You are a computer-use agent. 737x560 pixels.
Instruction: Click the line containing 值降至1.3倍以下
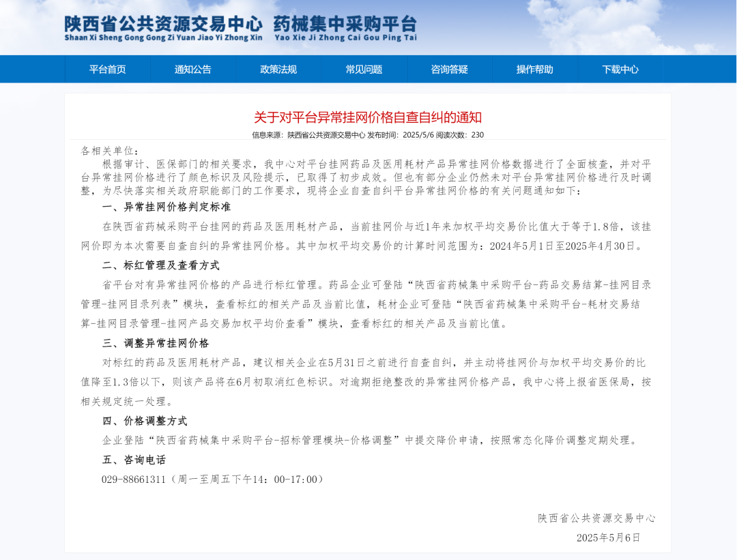tap(366, 382)
